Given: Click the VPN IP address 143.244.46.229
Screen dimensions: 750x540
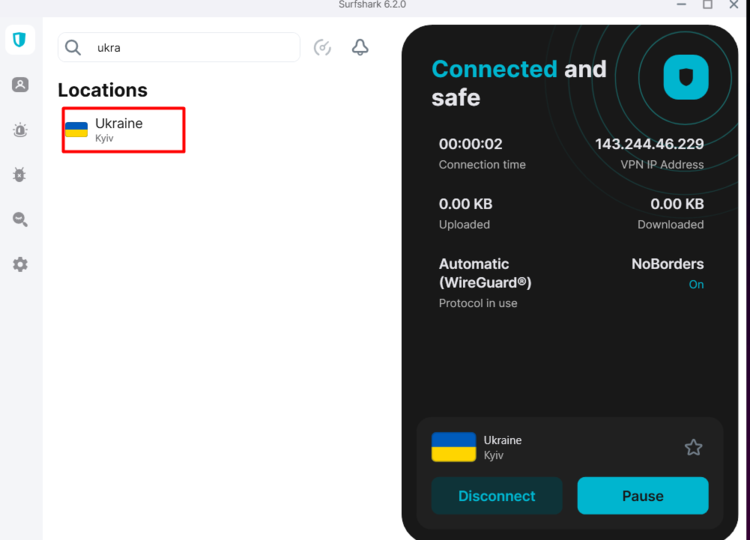Looking at the screenshot, I should (x=649, y=144).
